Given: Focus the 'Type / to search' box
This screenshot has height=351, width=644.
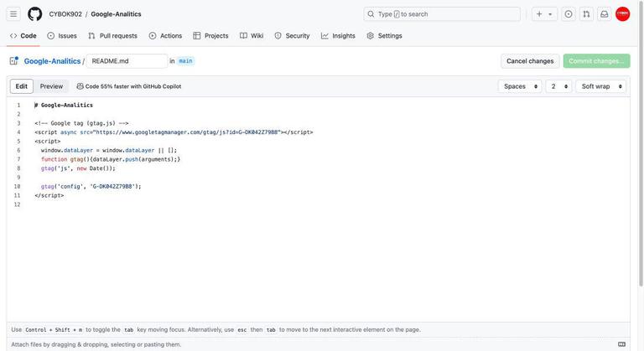Looking at the screenshot, I should [442, 14].
